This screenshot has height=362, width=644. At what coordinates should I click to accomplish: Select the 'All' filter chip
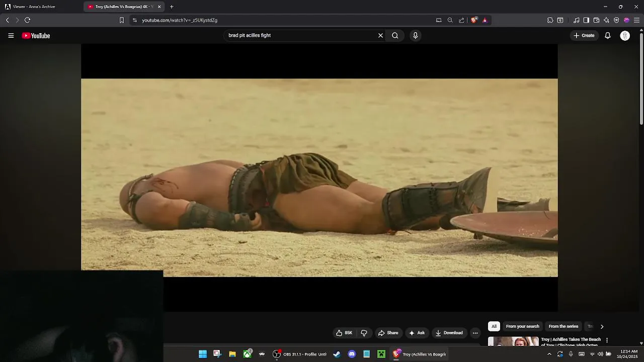494,326
